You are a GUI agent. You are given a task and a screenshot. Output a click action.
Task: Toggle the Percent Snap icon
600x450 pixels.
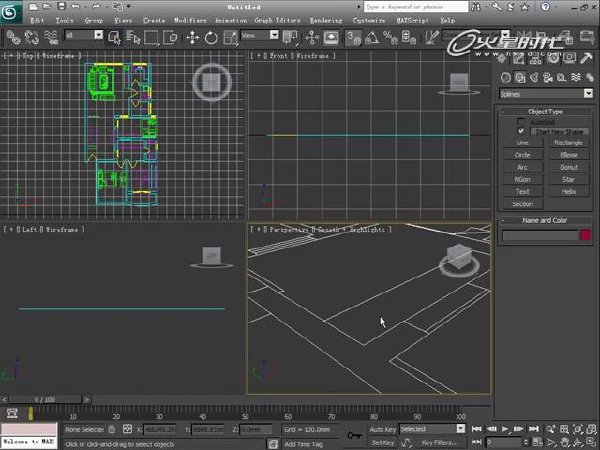tap(390, 37)
